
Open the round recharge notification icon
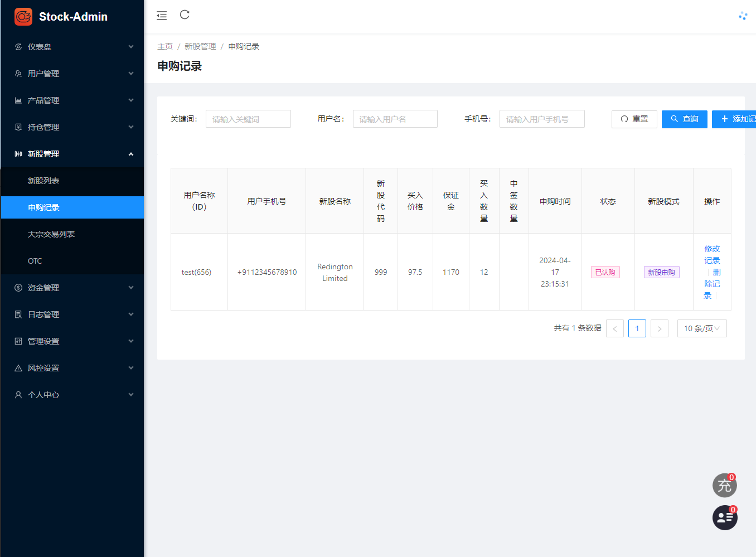pyautogui.click(x=724, y=486)
